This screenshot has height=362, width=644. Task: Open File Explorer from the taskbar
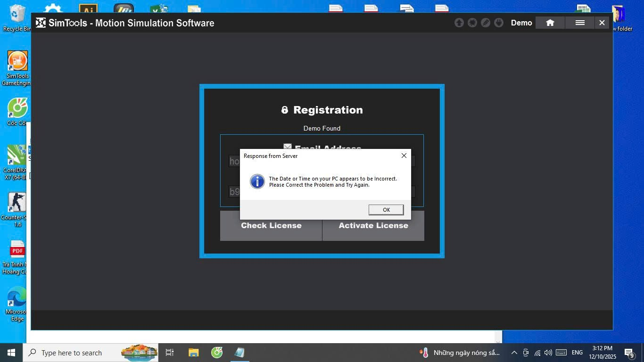click(x=194, y=353)
